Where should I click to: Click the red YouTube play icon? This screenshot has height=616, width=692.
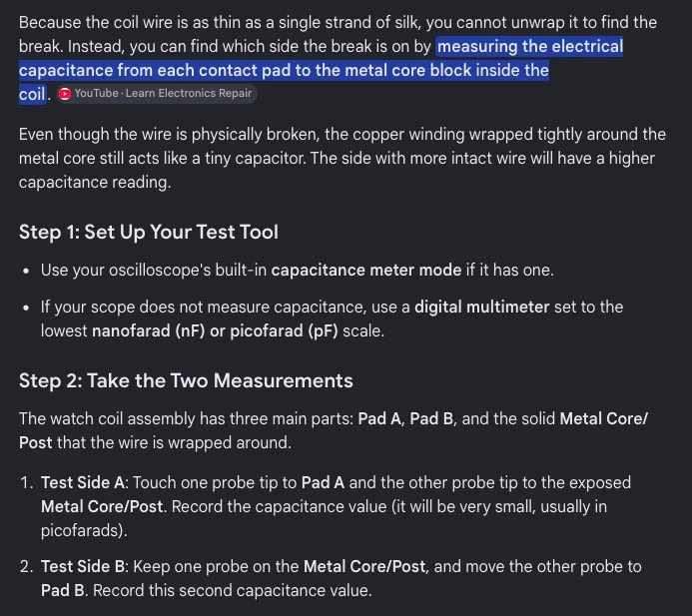[65, 94]
